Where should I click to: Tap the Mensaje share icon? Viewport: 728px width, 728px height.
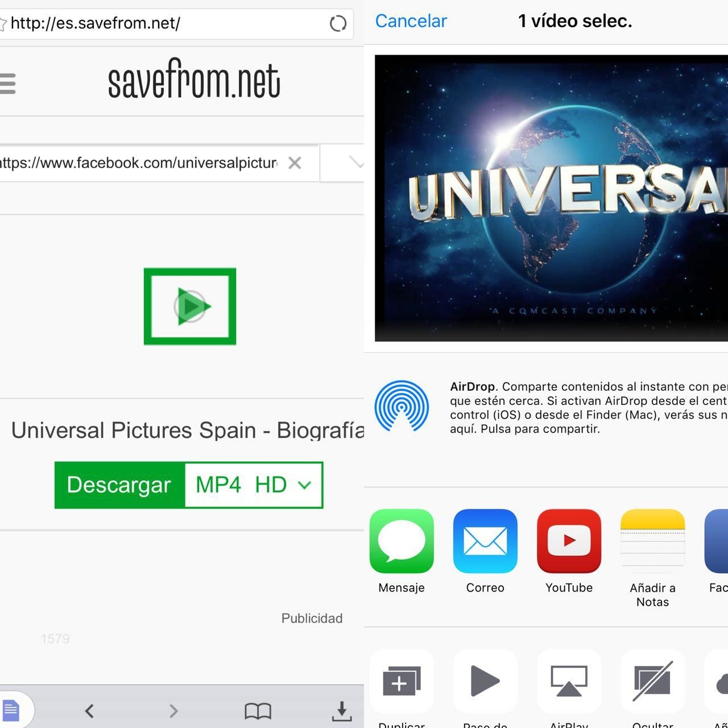click(x=402, y=541)
